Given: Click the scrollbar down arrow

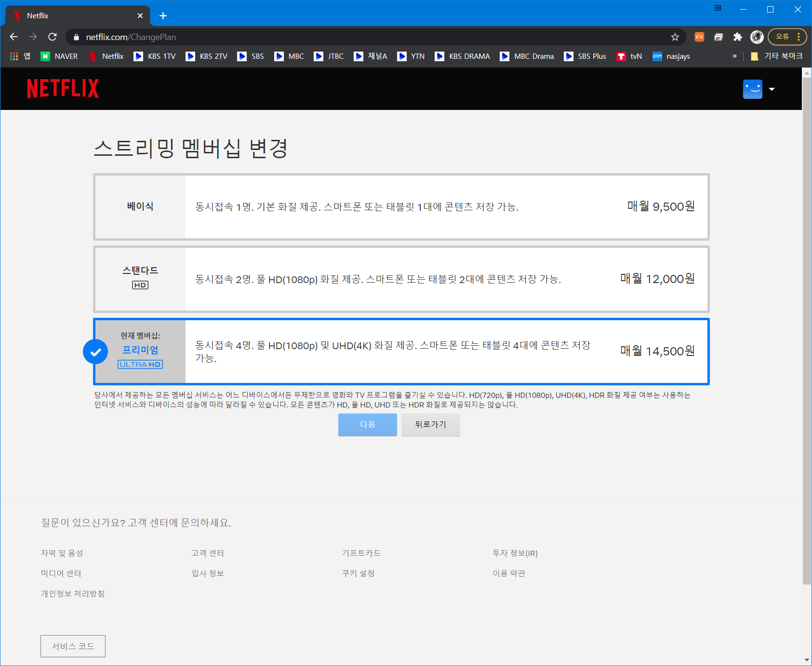Looking at the screenshot, I should 807,660.
